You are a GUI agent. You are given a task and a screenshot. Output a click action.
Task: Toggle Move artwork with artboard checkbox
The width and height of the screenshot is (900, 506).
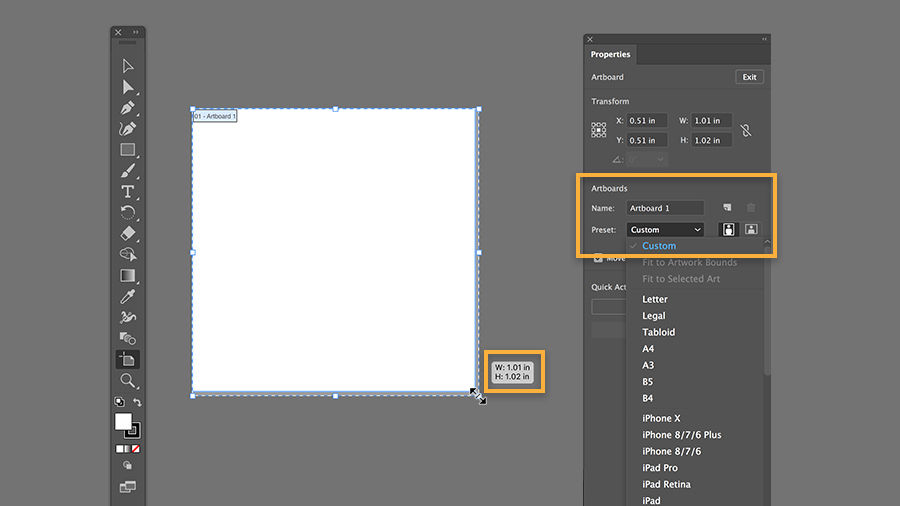598,258
